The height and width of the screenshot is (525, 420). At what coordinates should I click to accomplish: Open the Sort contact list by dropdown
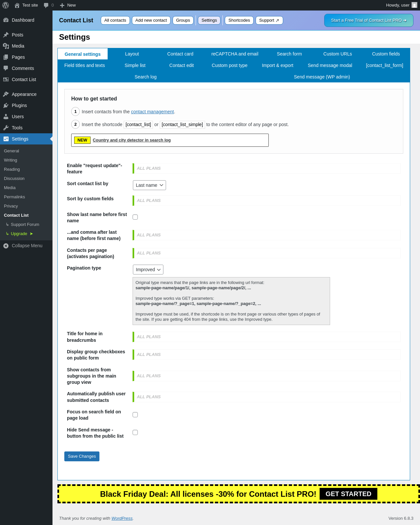click(149, 185)
